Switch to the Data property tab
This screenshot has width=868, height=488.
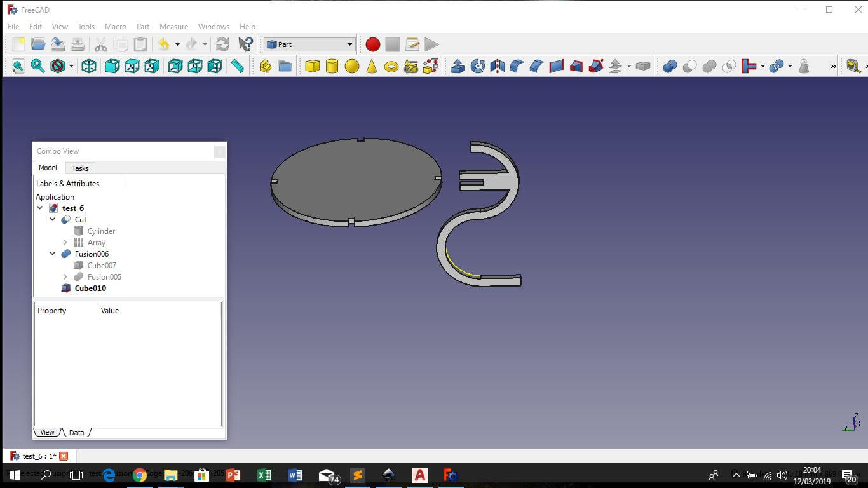[x=77, y=433]
